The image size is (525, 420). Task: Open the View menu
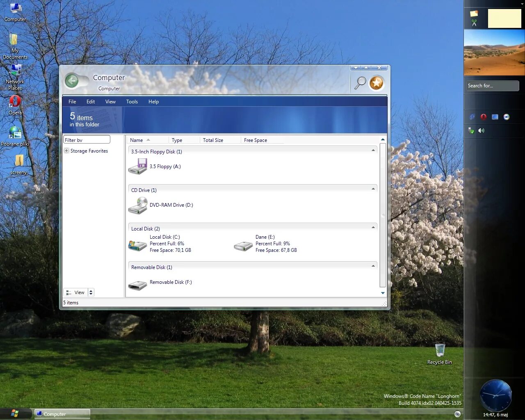[x=110, y=102]
